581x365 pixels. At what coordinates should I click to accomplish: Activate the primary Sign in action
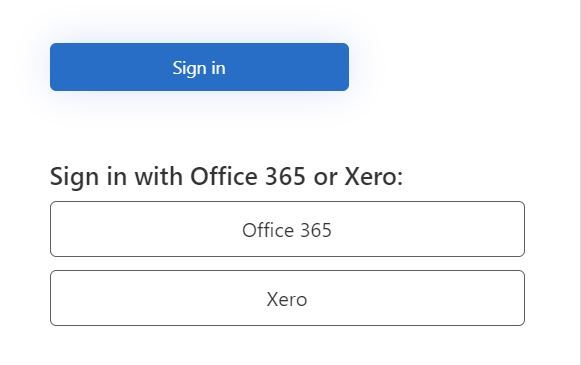[x=199, y=67]
